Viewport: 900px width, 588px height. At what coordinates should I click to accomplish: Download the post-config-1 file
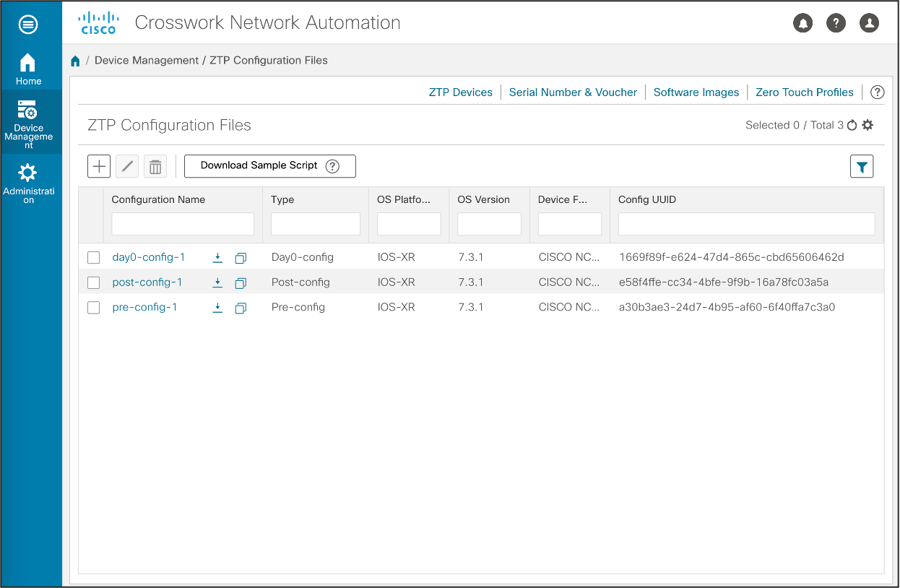[217, 282]
